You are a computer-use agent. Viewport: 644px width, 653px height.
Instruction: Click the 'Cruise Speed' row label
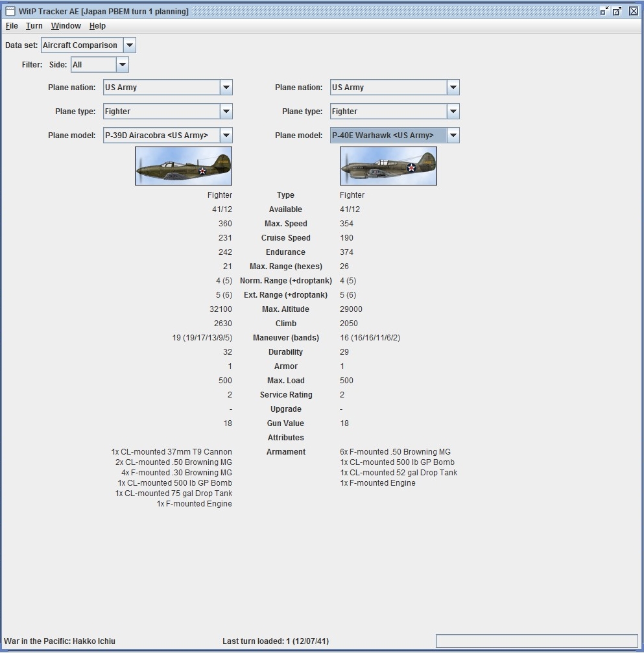286,238
